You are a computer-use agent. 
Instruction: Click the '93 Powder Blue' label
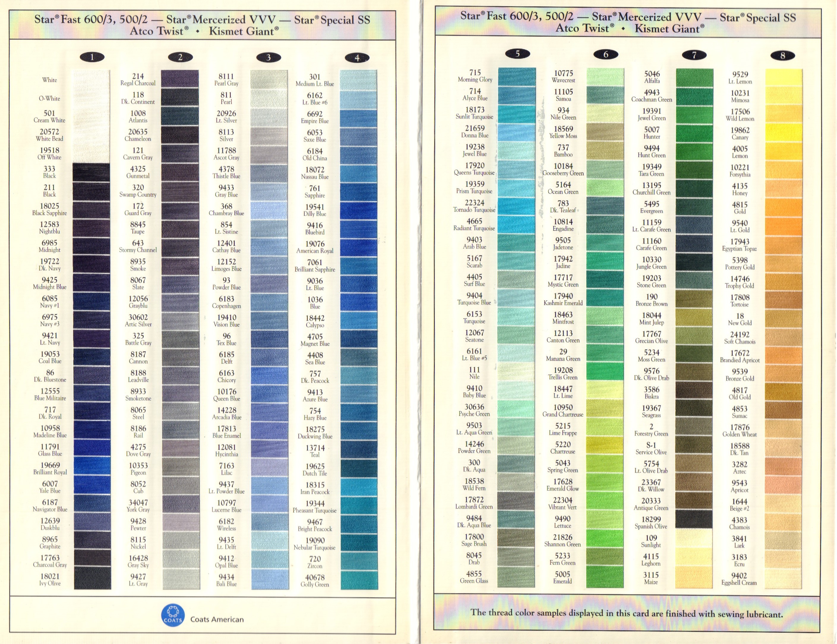click(227, 284)
